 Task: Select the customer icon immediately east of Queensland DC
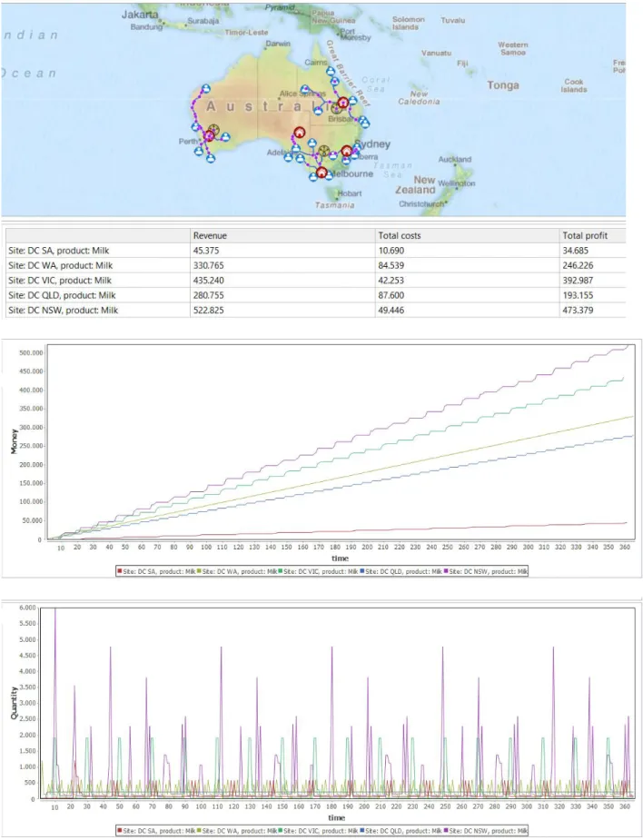[353, 100]
